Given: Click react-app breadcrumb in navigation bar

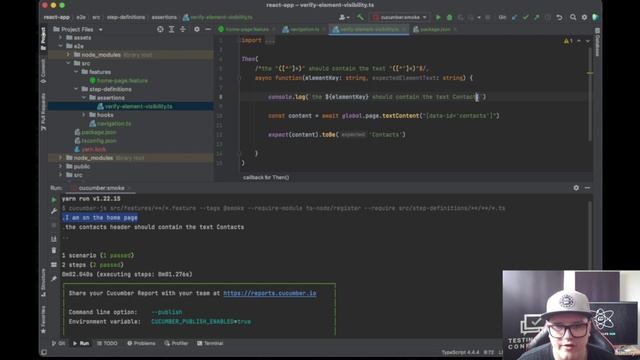Looking at the screenshot, I should pos(57,18).
